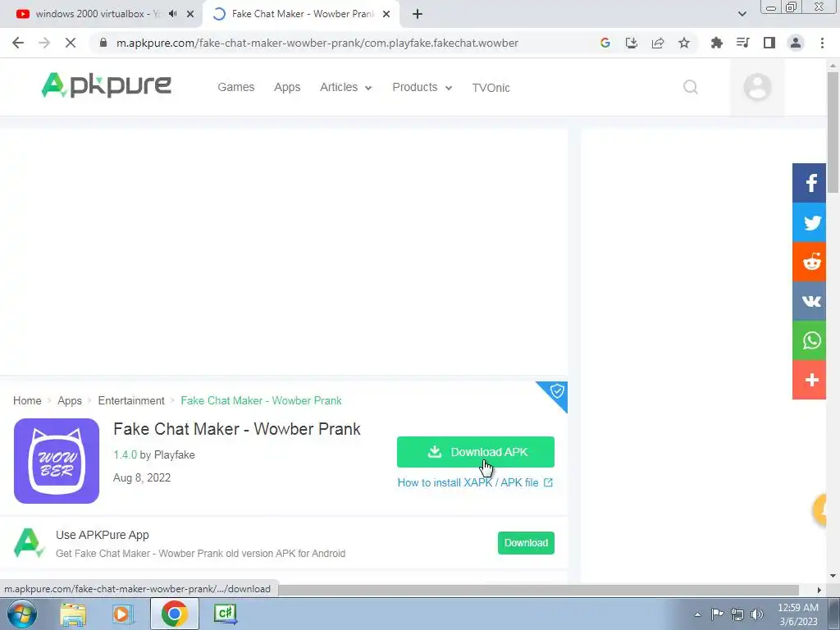Share page on Twitter
Screen dimensions: 840x630
point(809,221)
